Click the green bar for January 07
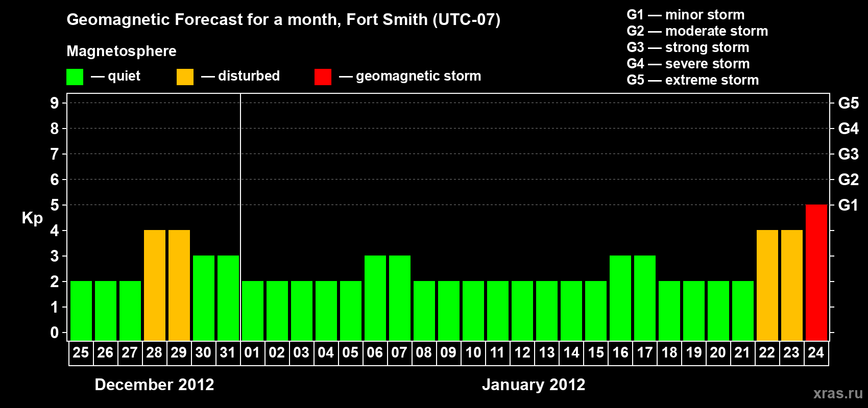Screen dimensions: 868x408 point(399,298)
